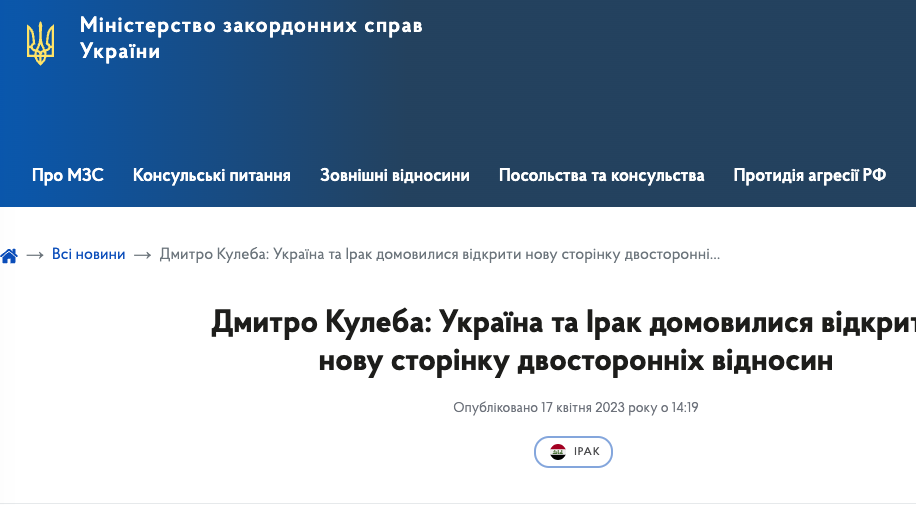Viewport: 916px width, 505px height.
Task: Select 'Зовнішні відносини' in the navigation bar
Action: [395, 175]
